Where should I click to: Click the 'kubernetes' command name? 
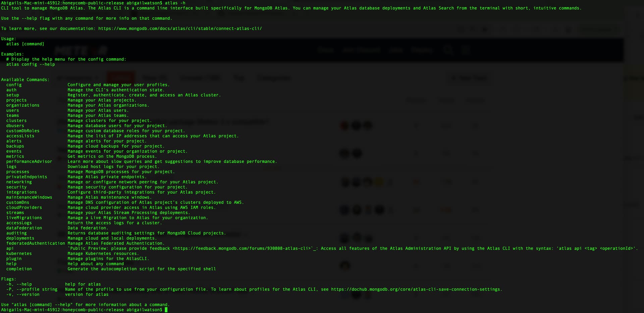(x=19, y=253)
